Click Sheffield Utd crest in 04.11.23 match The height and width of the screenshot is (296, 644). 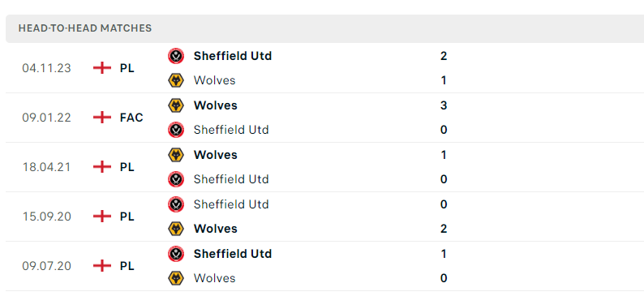tap(176, 56)
